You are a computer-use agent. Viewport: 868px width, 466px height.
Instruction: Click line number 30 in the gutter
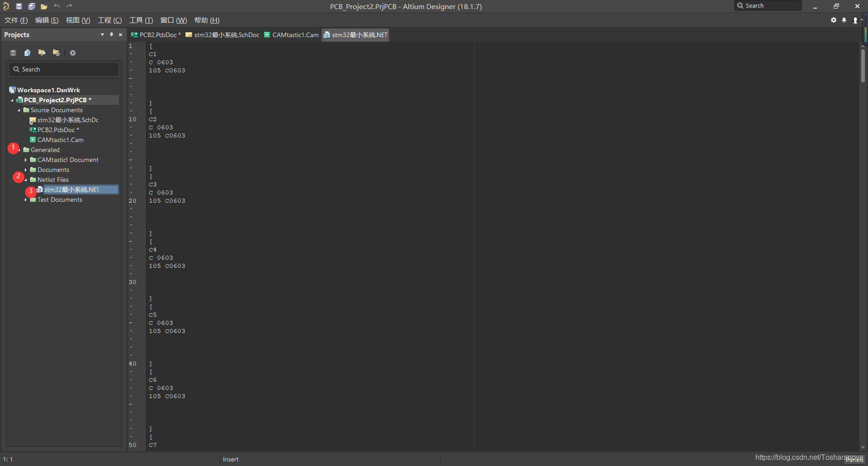132,282
